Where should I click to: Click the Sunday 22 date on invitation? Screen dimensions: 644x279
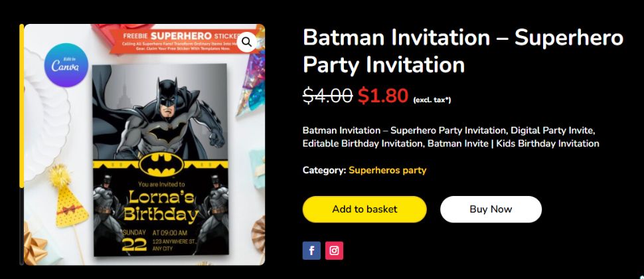click(x=134, y=240)
